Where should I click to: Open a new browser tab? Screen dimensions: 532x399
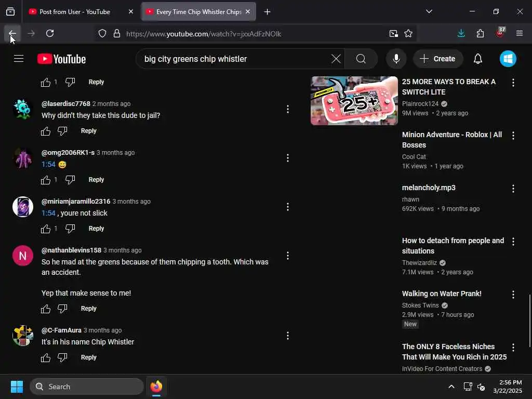267,12
